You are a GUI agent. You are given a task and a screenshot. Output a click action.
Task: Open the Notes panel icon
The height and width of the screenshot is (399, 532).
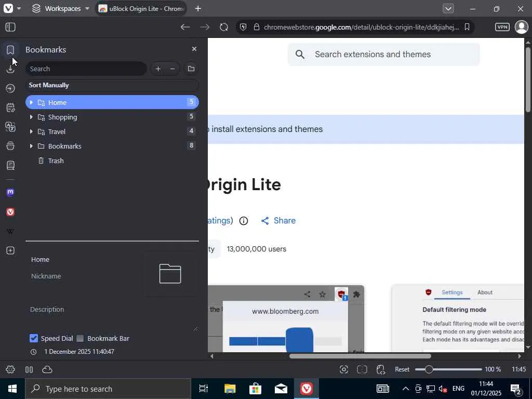pos(10,108)
